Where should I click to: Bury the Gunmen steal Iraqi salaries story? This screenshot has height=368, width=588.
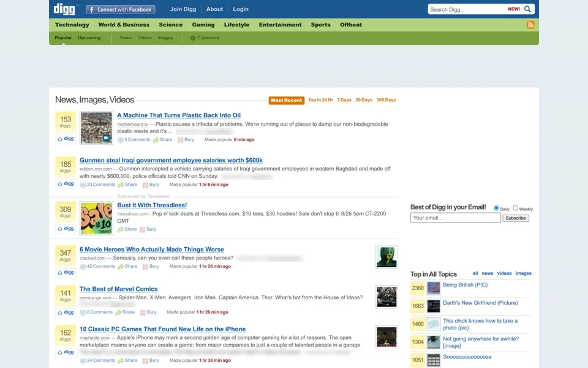coord(151,185)
